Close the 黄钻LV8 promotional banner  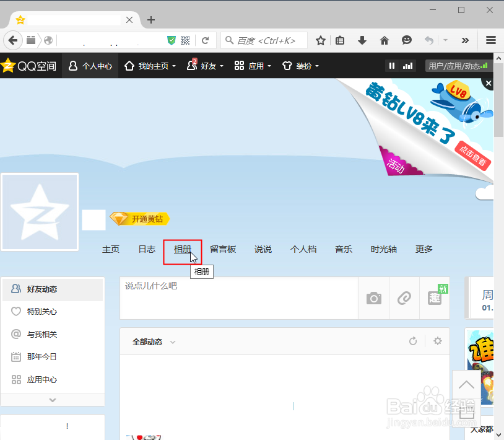(x=489, y=84)
